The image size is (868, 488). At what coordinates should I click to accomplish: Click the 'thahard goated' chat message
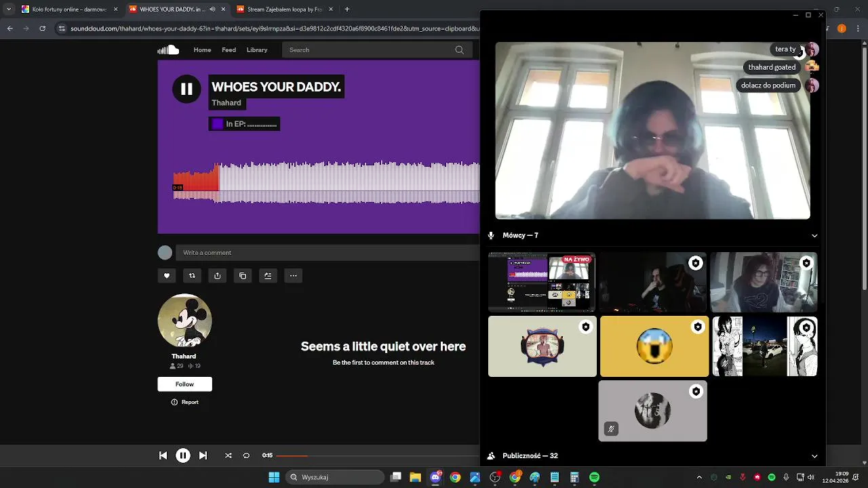772,67
